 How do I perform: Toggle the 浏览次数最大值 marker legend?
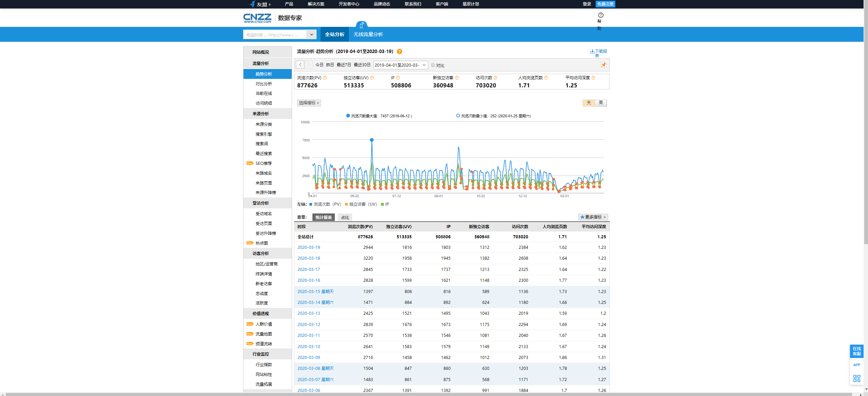point(379,116)
